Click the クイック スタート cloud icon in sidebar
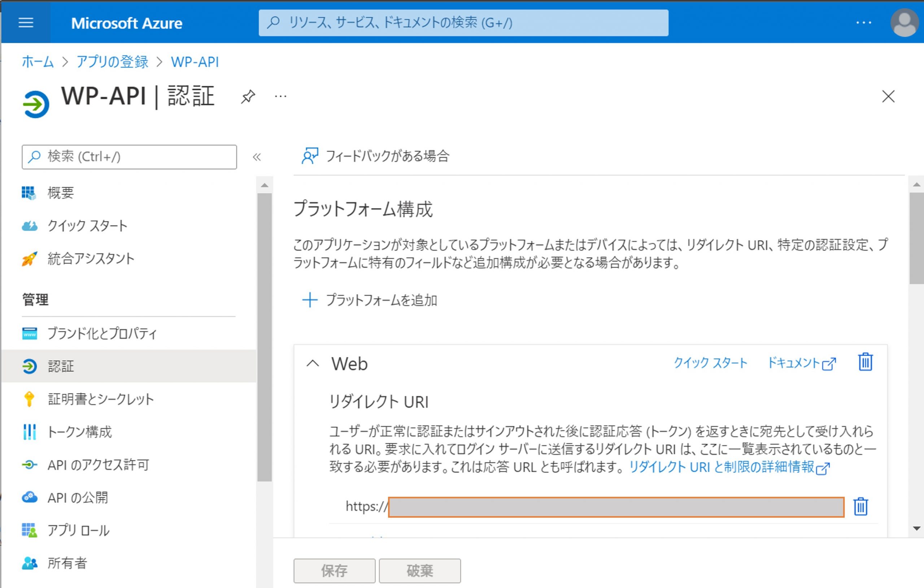This screenshot has width=924, height=588. 30,226
